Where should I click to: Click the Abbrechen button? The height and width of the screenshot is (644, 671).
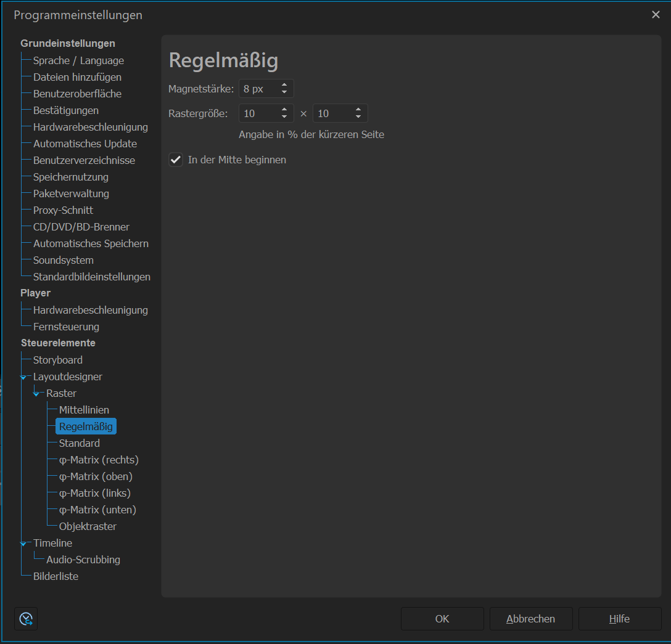[530, 619]
